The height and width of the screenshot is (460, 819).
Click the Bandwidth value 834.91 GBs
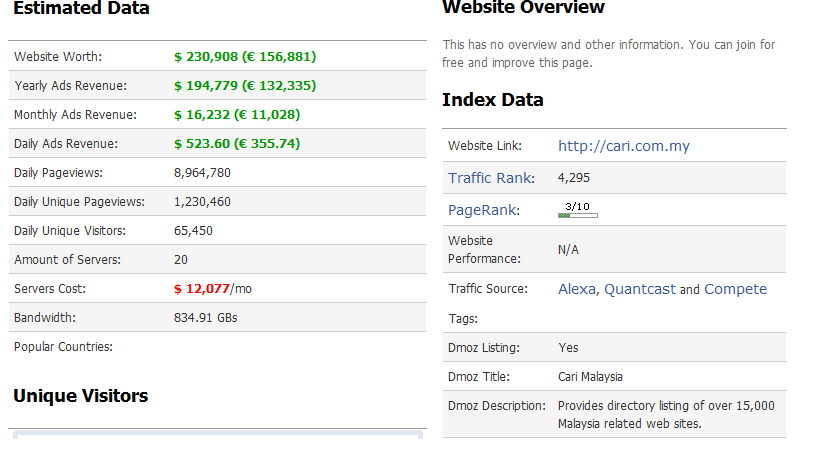tap(205, 318)
